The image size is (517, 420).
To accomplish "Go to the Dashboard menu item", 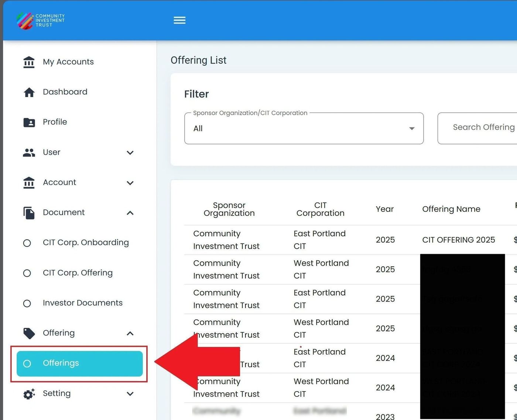I will tap(65, 92).
